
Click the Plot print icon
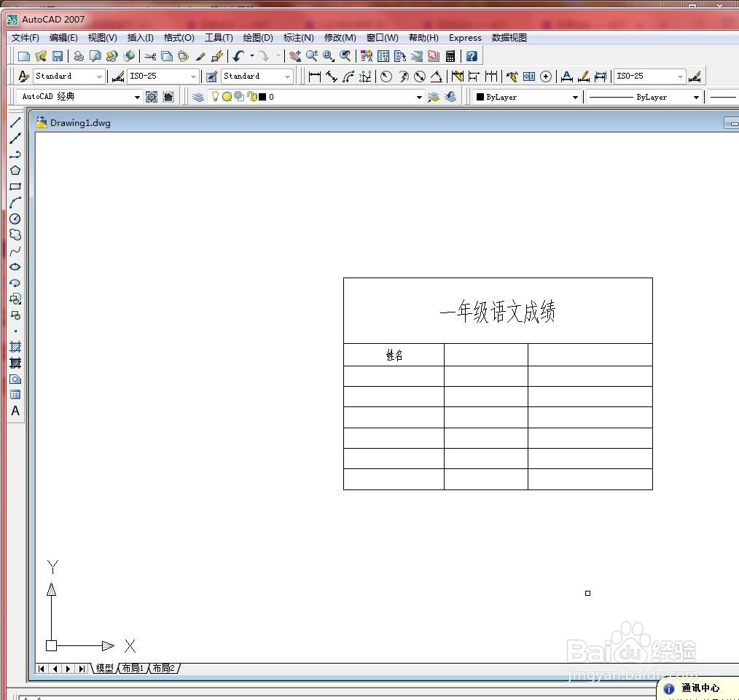79,57
